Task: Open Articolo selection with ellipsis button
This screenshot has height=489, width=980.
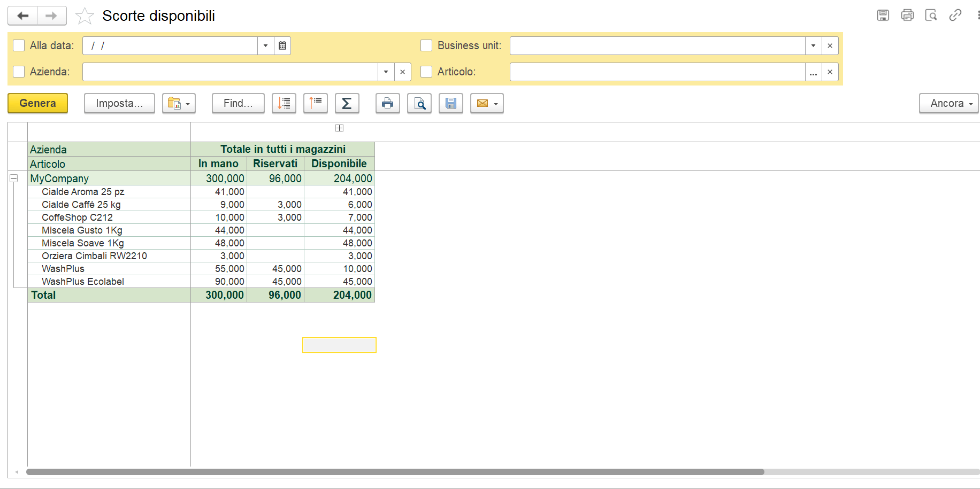Action: [813, 72]
